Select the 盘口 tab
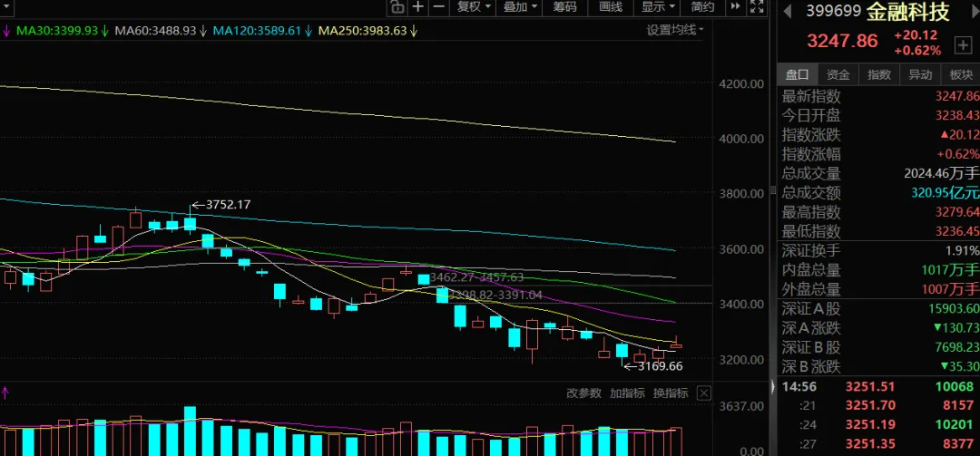Viewport: 980px width, 456px height. pyautogui.click(x=797, y=75)
